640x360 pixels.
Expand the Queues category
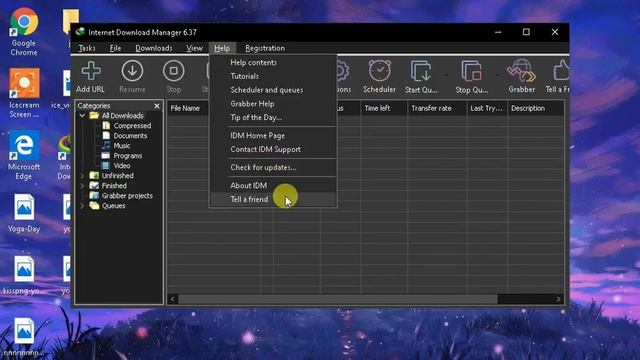pos(82,206)
